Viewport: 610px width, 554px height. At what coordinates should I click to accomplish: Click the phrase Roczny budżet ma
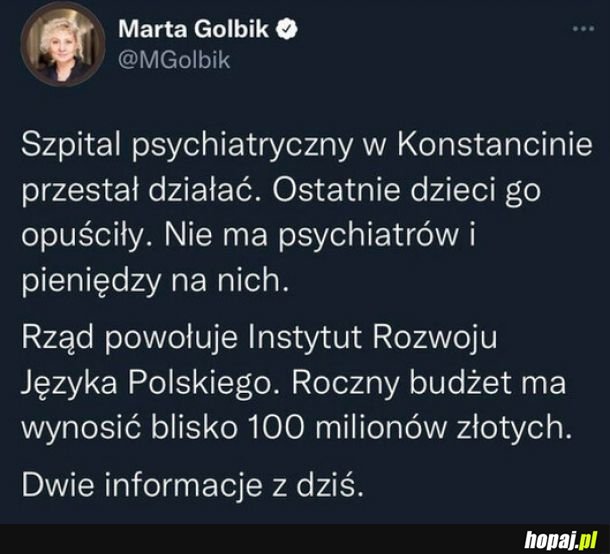coord(428,383)
